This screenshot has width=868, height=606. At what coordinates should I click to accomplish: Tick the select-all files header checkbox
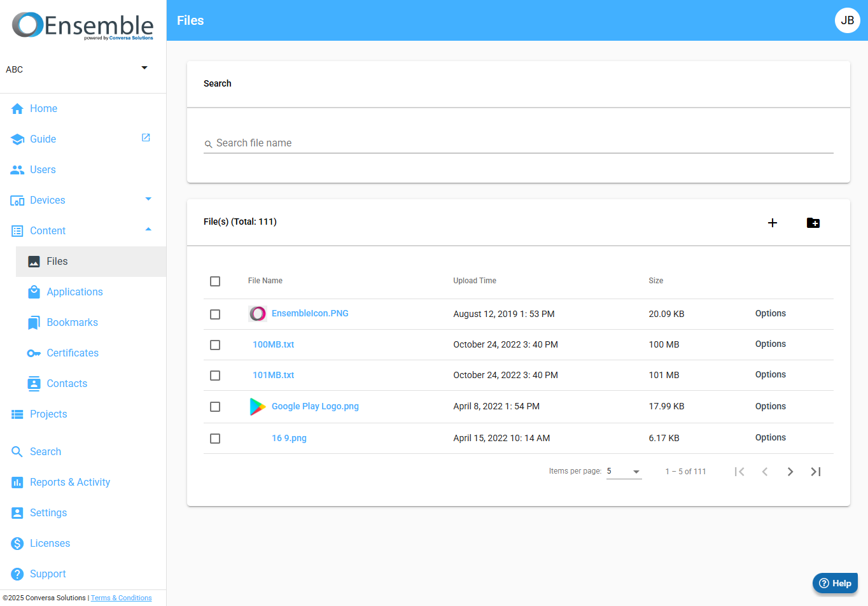coord(215,281)
